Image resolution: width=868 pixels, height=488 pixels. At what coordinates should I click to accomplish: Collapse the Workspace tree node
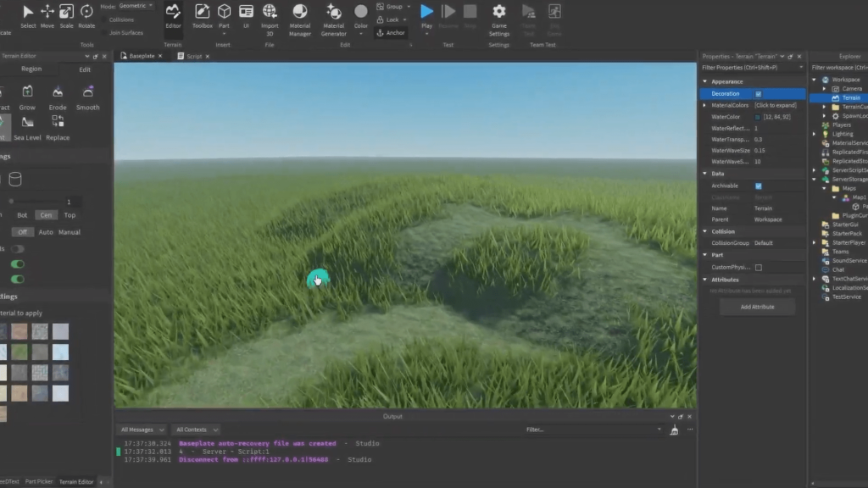coord(815,80)
